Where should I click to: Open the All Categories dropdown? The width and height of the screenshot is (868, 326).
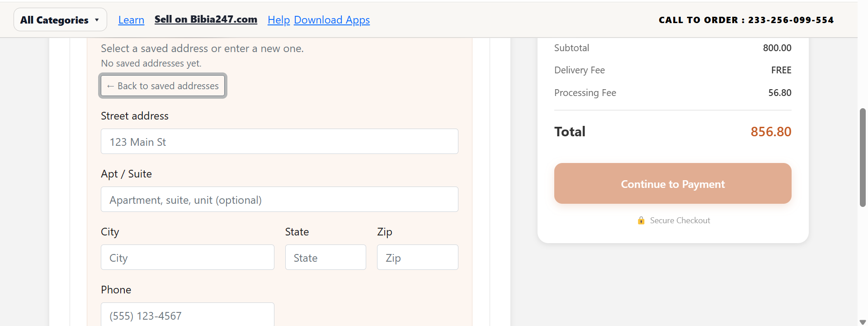pos(60,19)
